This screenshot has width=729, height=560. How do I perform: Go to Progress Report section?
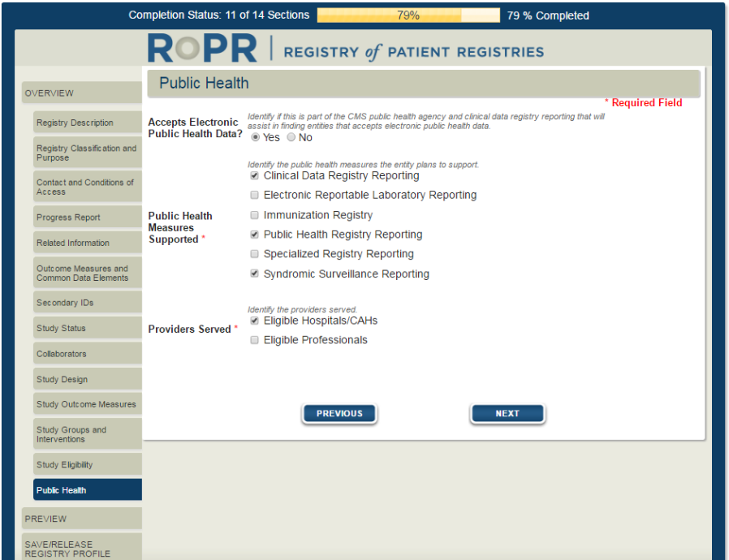88,217
